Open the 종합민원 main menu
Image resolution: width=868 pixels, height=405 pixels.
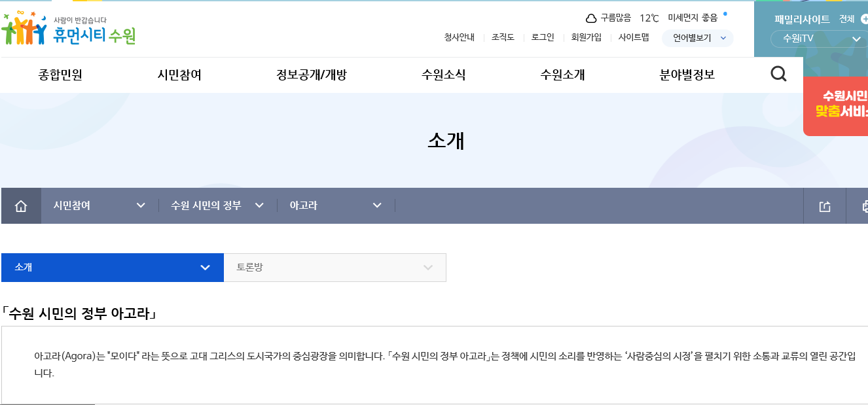point(60,75)
